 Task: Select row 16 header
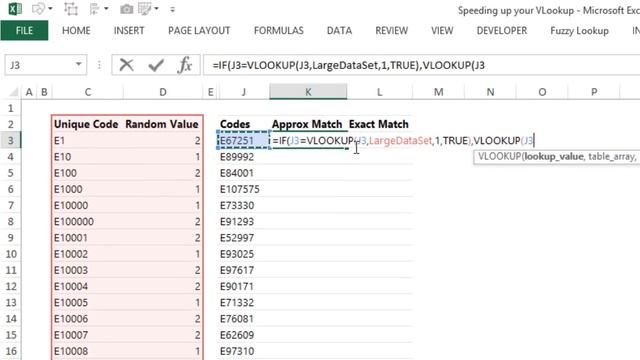pos(11,351)
